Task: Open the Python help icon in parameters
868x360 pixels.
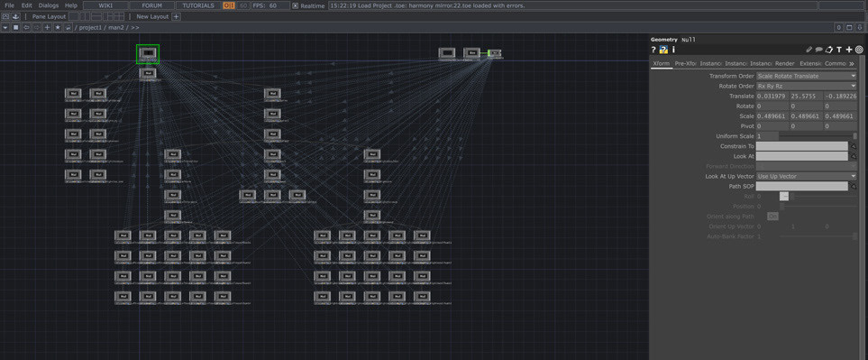Action: 663,50
